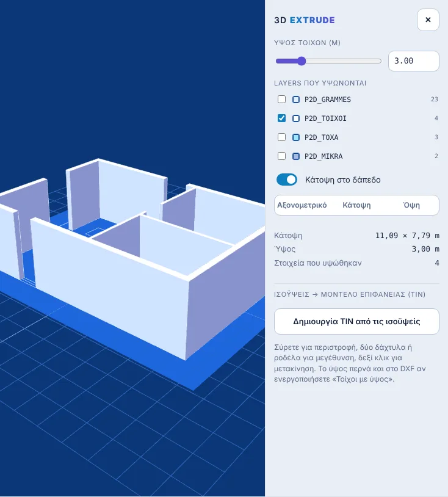This screenshot has height=497, width=448.
Task: Close the 3D Extrude panel
Action: (428, 20)
